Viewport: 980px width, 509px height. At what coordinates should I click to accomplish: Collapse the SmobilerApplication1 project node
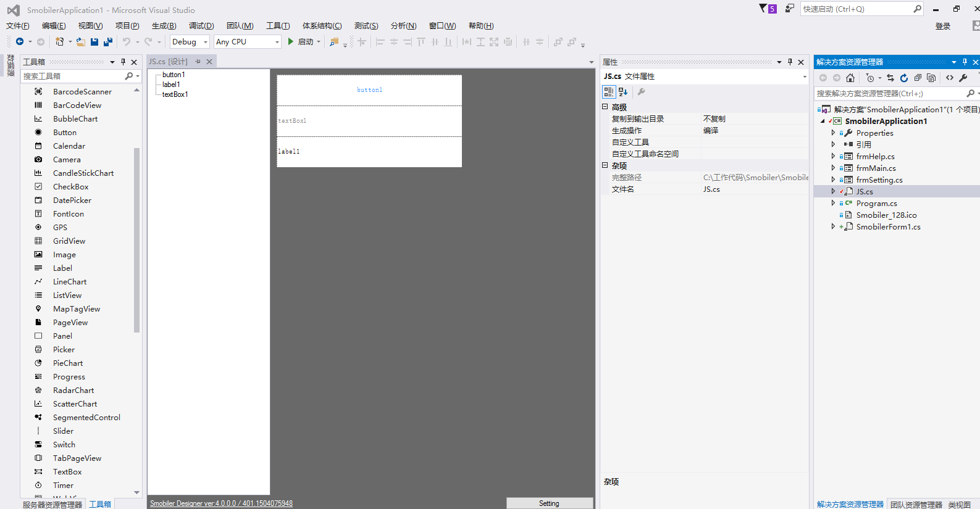[x=823, y=122]
